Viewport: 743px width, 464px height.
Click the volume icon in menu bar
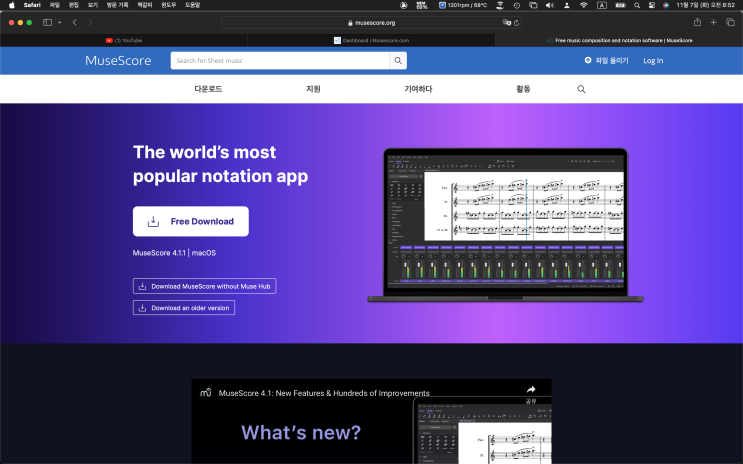[550, 5]
